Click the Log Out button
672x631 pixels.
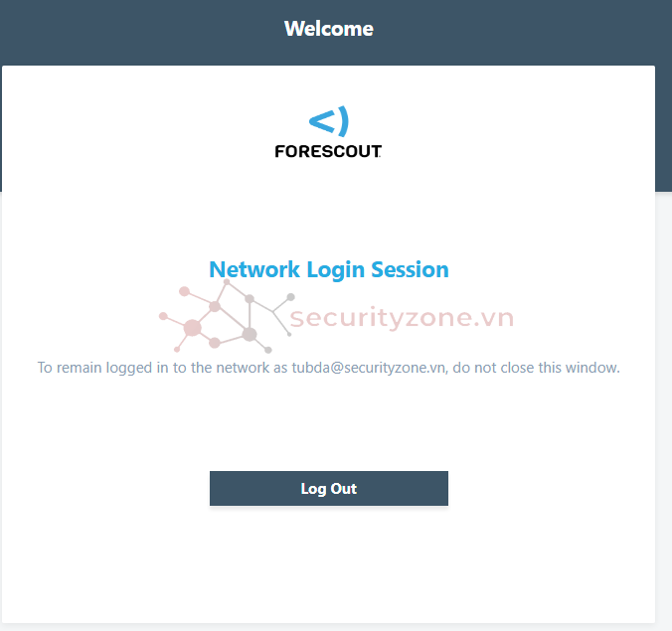click(329, 488)
